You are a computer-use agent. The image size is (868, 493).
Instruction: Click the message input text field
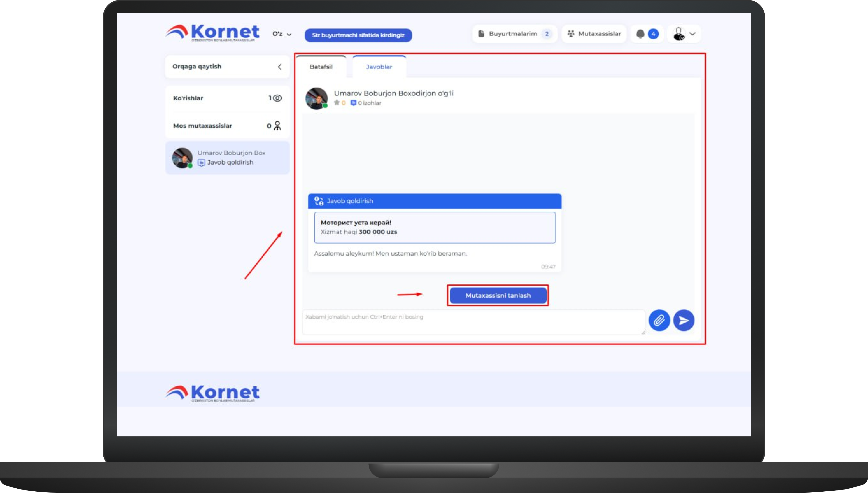point(473,322)
